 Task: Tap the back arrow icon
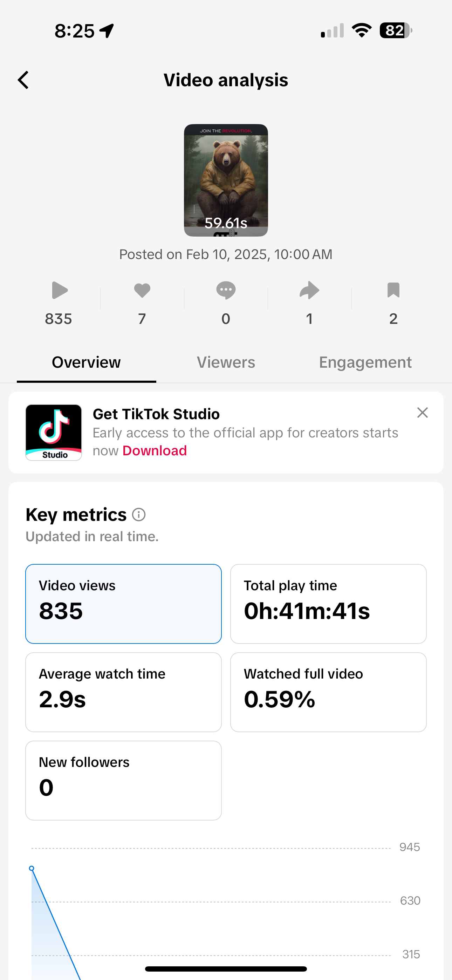[23, 80]
